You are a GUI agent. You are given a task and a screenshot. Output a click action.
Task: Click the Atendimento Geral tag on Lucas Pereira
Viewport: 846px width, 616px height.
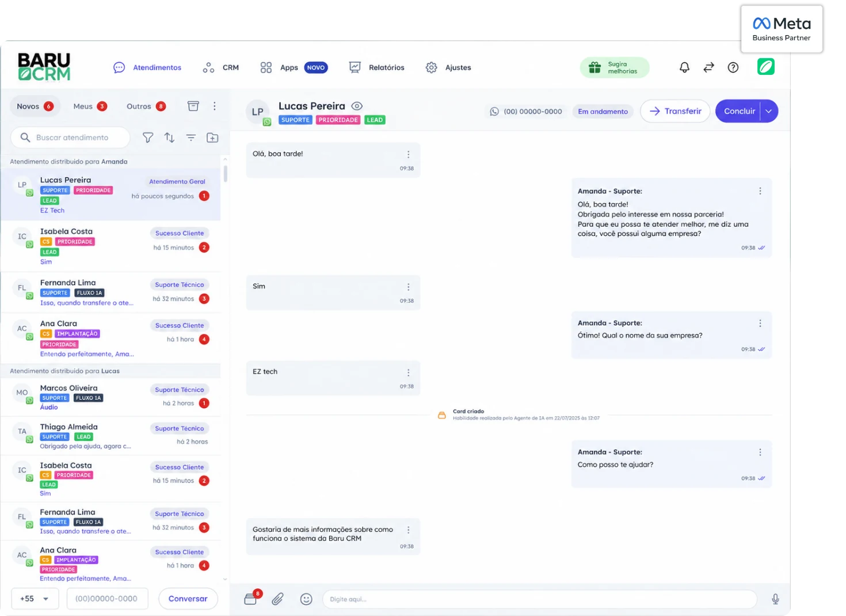coord(177,181)
